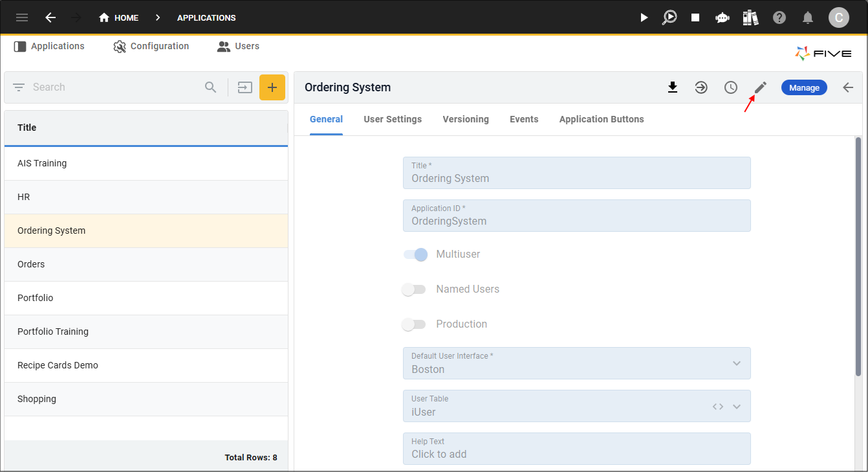This screenshot has height=472, width=868.
Task: Expand the User Table dropdown arrow
Action: (737, 407)
